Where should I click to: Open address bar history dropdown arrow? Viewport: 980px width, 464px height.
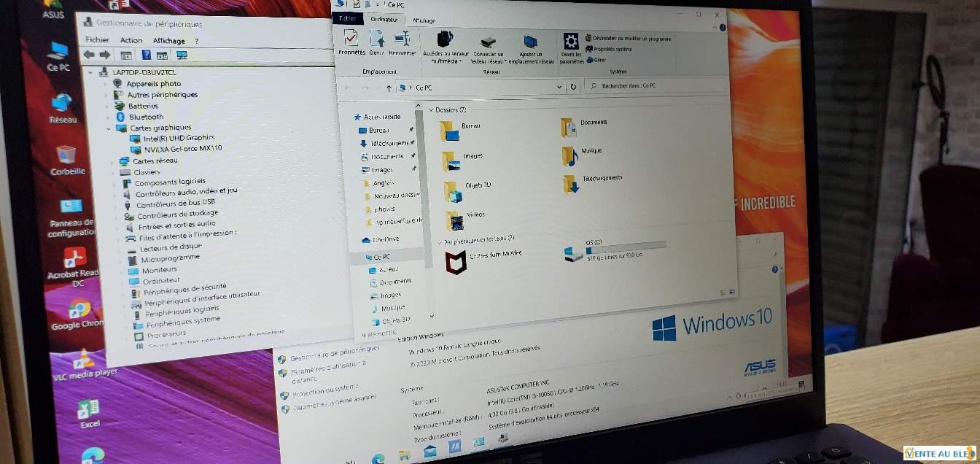coord(559,87)
